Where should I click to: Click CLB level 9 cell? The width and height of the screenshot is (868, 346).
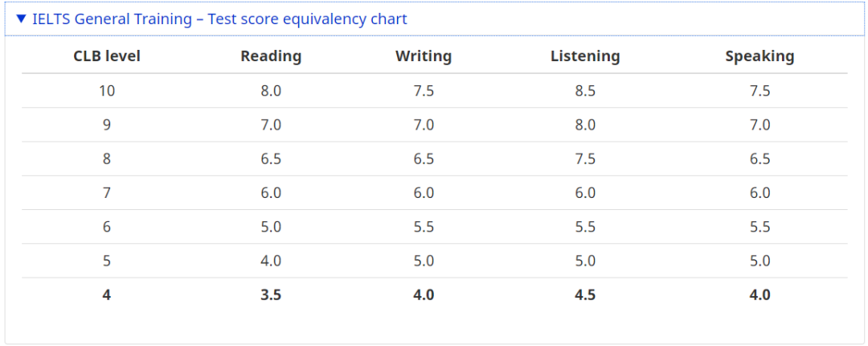click(107, 125)
